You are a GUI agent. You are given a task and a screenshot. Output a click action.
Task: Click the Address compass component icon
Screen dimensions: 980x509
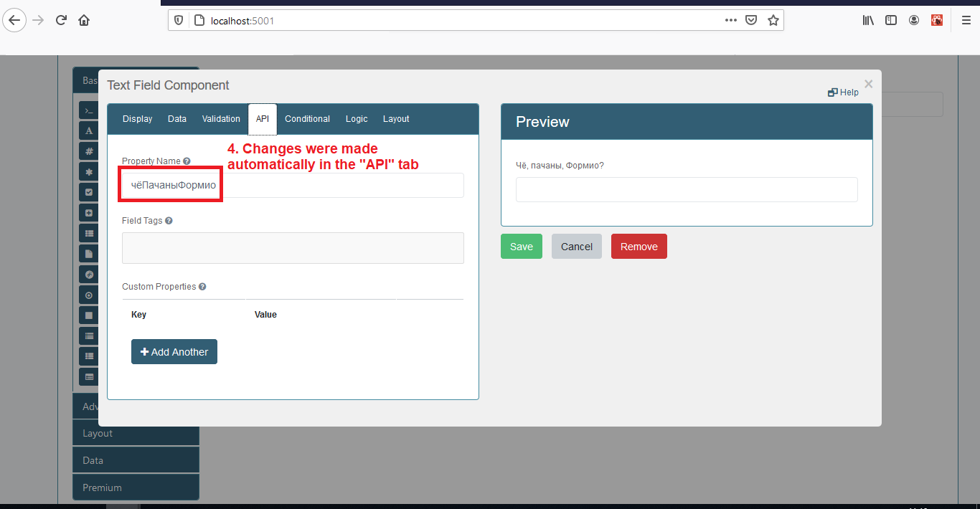(88, 273)
